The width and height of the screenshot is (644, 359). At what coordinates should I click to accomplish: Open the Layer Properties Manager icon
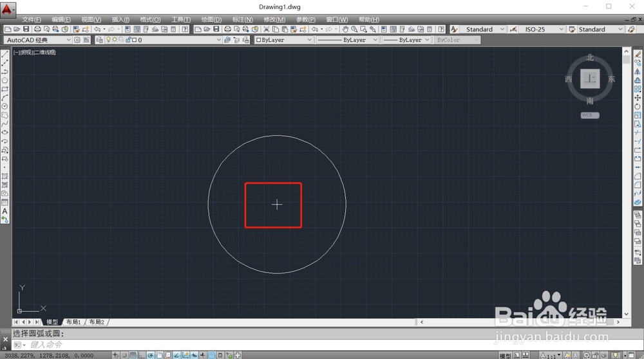[x=99, y=40]
